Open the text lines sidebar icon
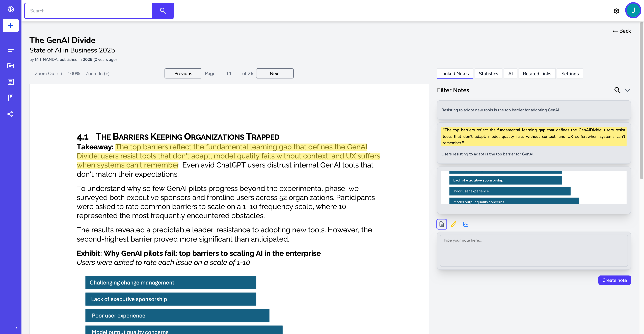Viewport: 644px width, 334px height. pyautogui.click(x=11, y=49)
